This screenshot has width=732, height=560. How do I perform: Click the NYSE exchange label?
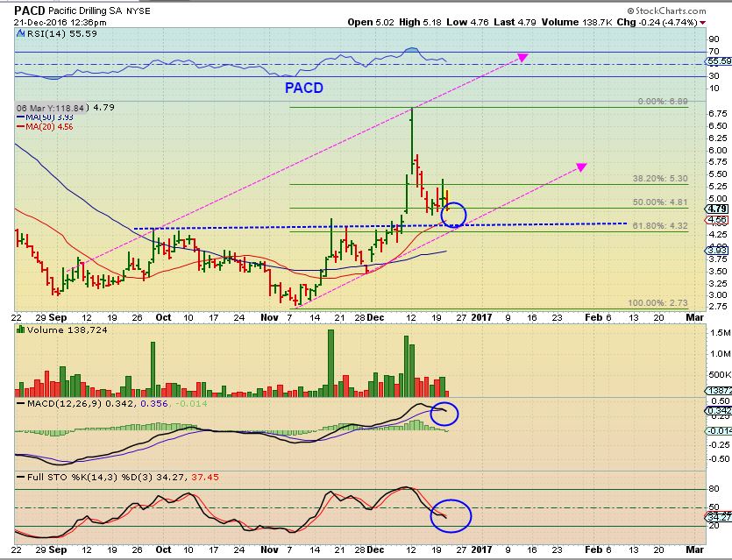[x=139, y=11]
